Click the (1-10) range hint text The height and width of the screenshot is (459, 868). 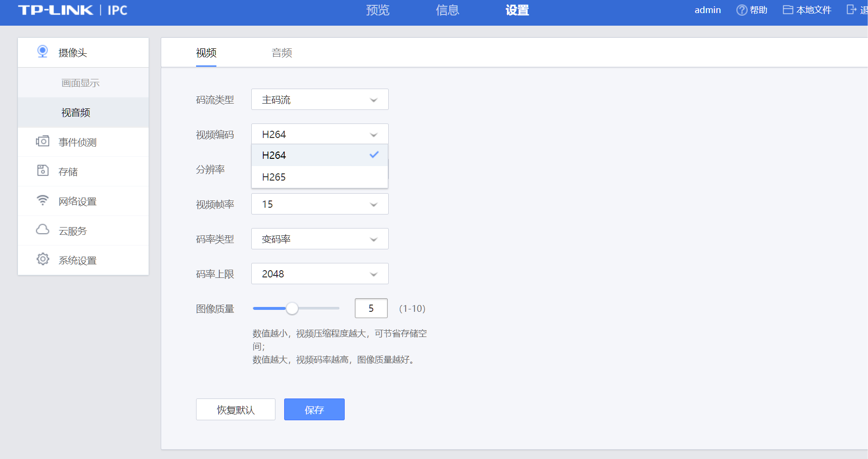[412, 308]
